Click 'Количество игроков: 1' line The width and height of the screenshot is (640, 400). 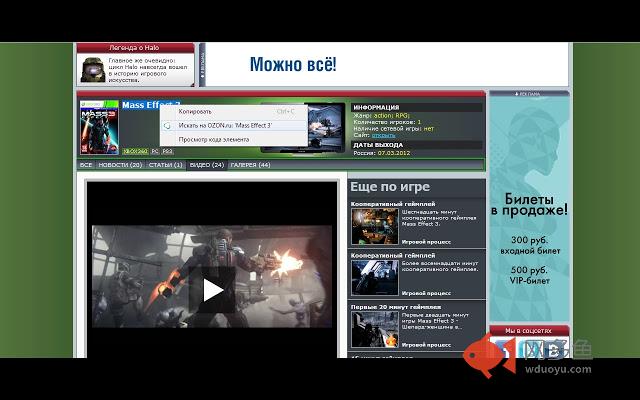click(387, 122)
